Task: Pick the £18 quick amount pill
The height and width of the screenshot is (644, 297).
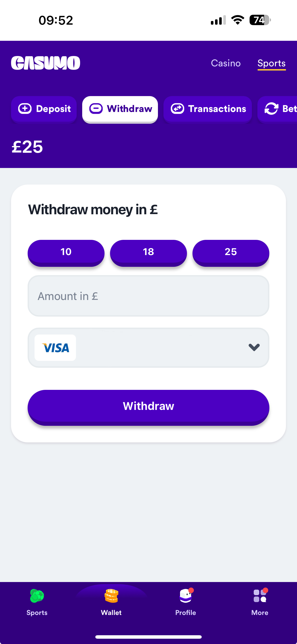Action: click(148, 252)
